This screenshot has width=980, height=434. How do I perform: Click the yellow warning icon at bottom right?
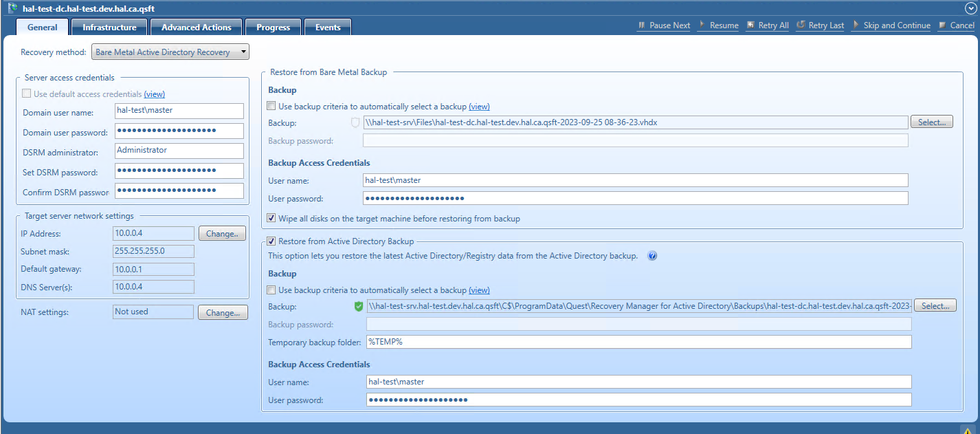tap(967, 429)
